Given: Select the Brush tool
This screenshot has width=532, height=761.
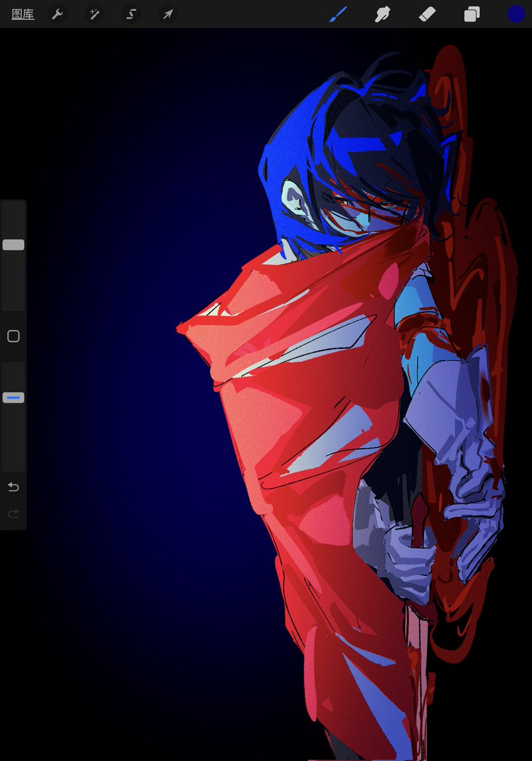Looking at the screenshot, I should point(338,14).
